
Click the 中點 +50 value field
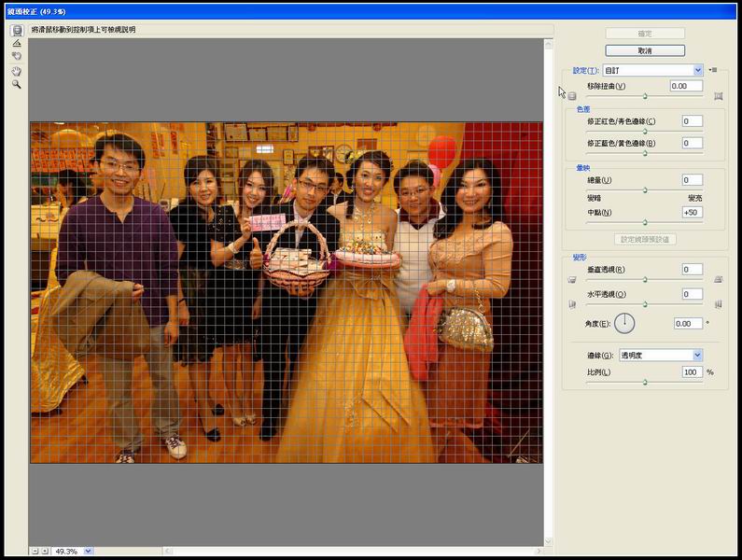pos(693,213)
